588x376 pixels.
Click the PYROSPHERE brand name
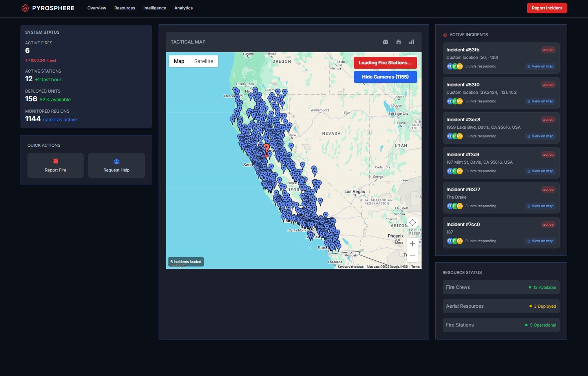(x=53, y=8)
